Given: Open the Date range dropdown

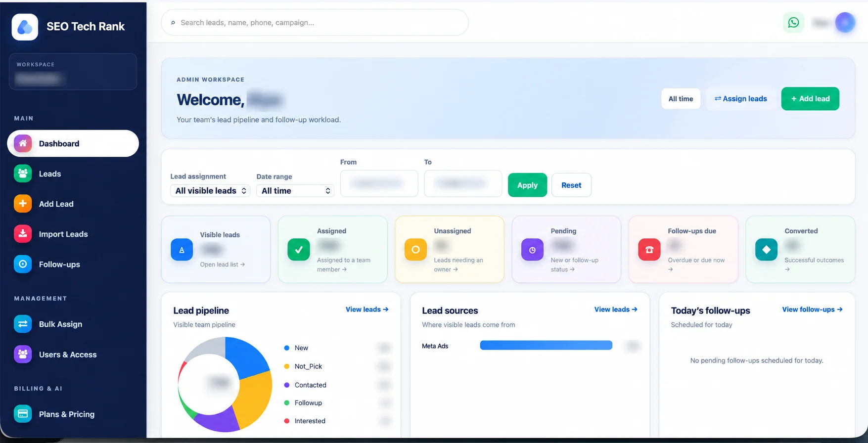Looking at the screenshot, I should point(295,191).
